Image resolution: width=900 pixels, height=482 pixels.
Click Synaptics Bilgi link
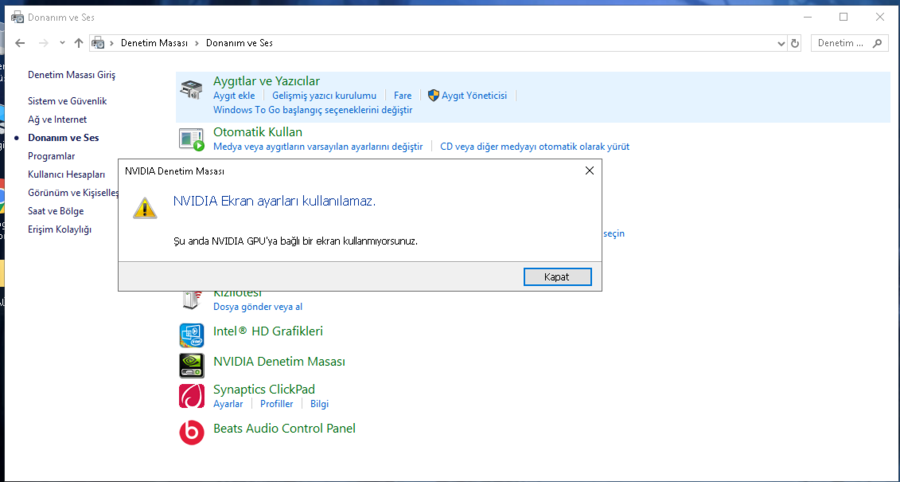(319, 404)
